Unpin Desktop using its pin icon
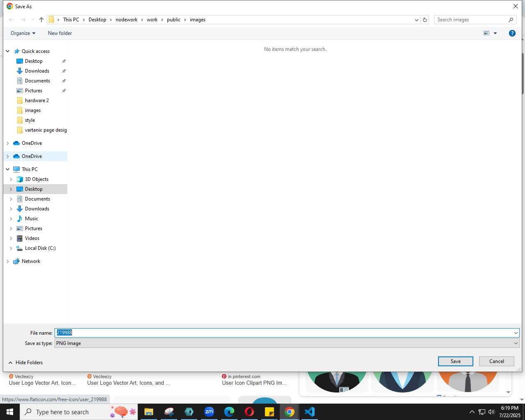Screen dimensions: 525x420 (64, 61)
